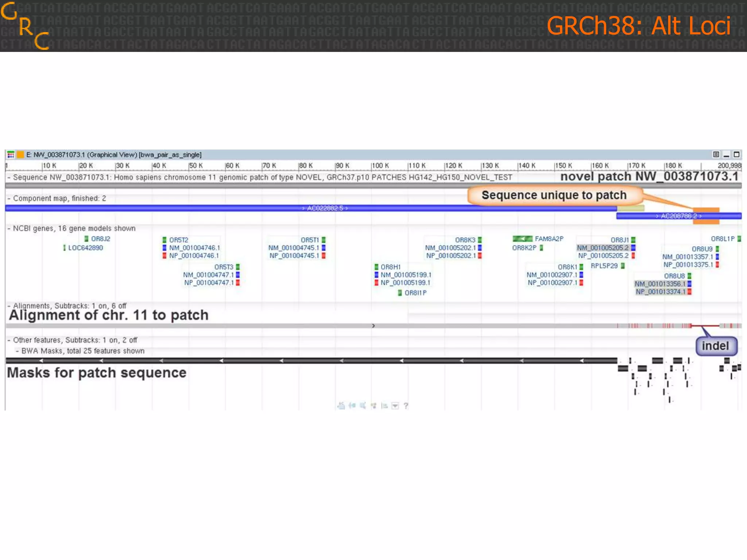Click the green gene marker for OR8L1P
The width and height of the screenshot is (747, 560).
(x=739, y=239)
